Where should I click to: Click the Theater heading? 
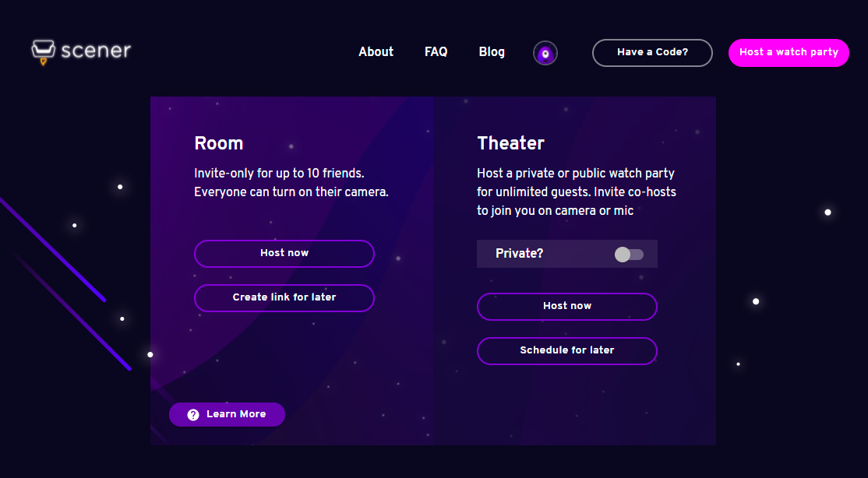point(511,143)
